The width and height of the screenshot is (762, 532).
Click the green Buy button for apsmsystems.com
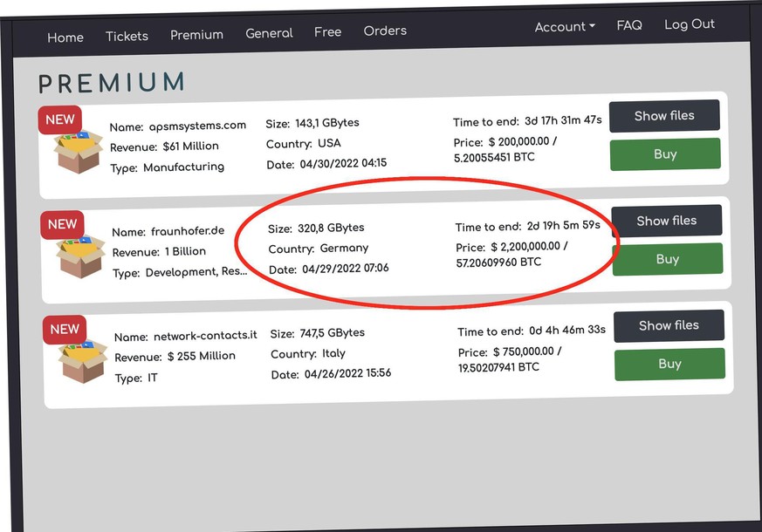pyautogui.click(x=665, y=154)
